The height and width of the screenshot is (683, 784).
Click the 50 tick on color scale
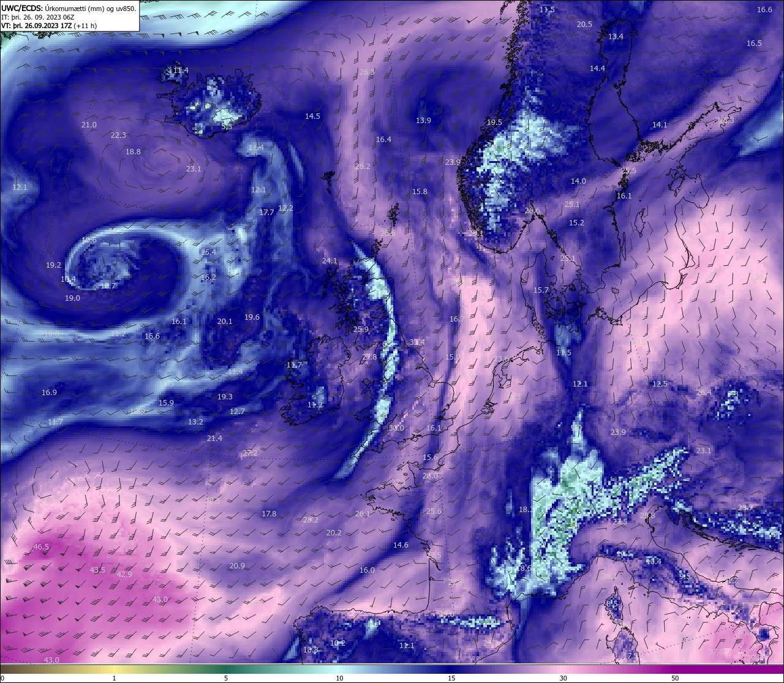(x=675, y=678)
